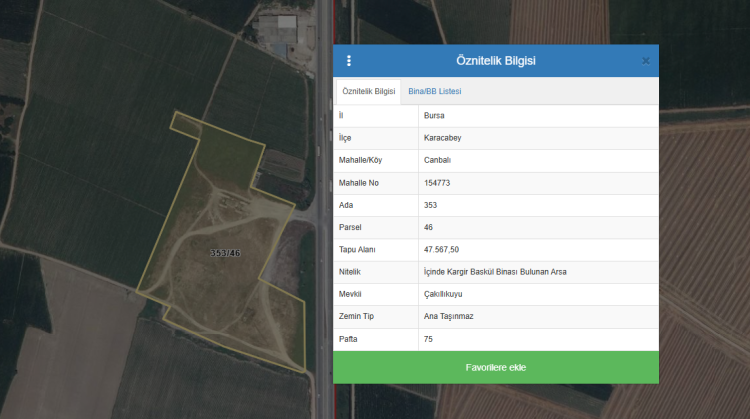Screen dimensions: 750x419
Task: Click the Öznitelik Bilgisi panel title bar
Action: tap(495, 61)
